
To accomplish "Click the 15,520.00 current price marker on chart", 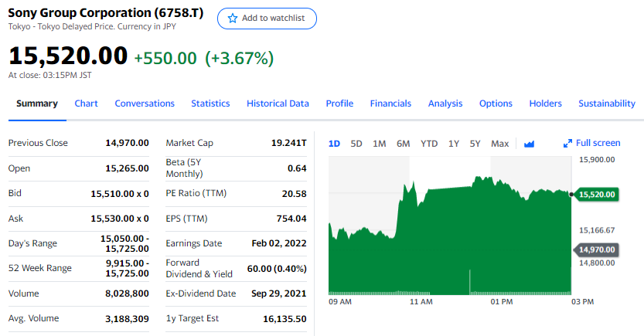I will (x=597, y=194).
